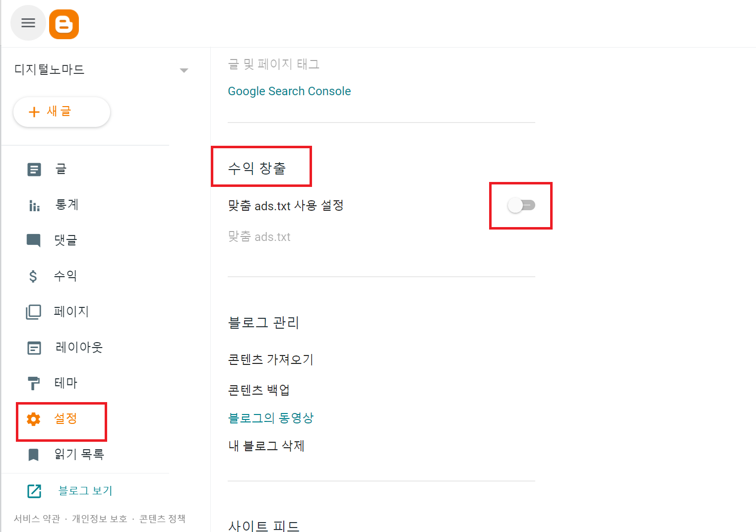756x532 pixels.
Task: Open the Google Search Console link
Action: 289,91
